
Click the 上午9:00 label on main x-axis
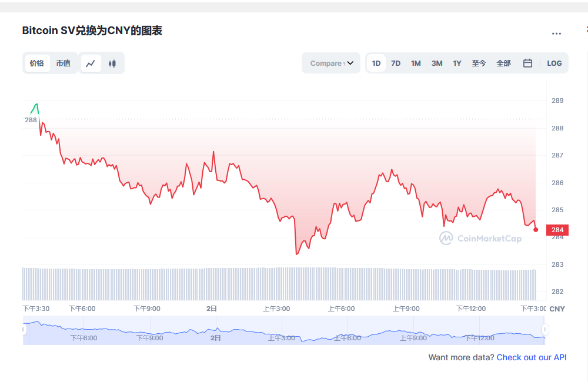406,309
